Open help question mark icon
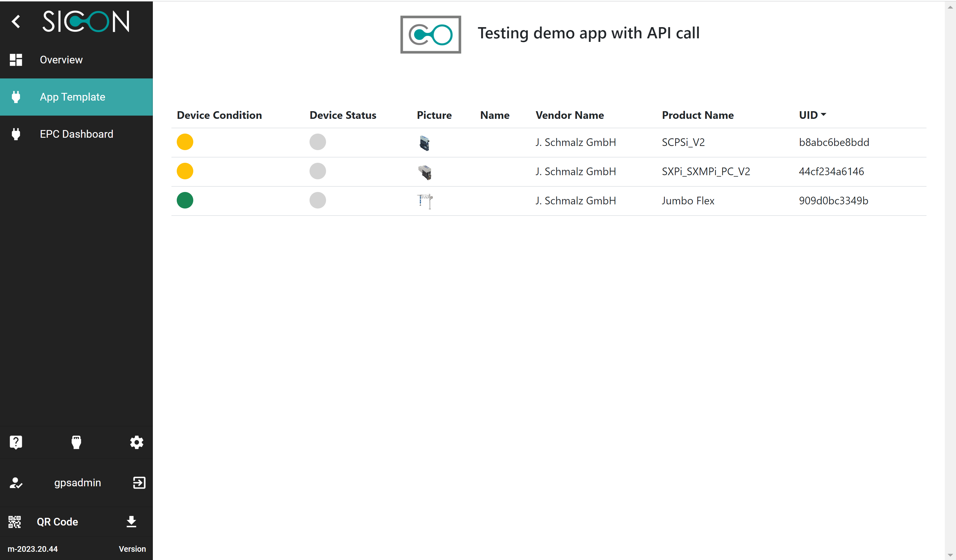 [16, 442]
